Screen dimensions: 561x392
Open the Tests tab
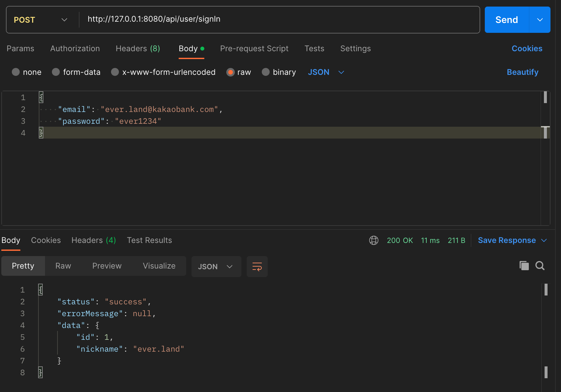[314, 49]
